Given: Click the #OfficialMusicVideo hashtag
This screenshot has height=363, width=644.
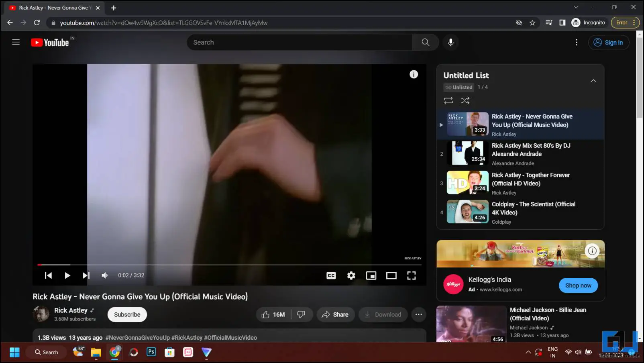Looking at the screenshot, I should pyautogui.click(x=230, y=338).
